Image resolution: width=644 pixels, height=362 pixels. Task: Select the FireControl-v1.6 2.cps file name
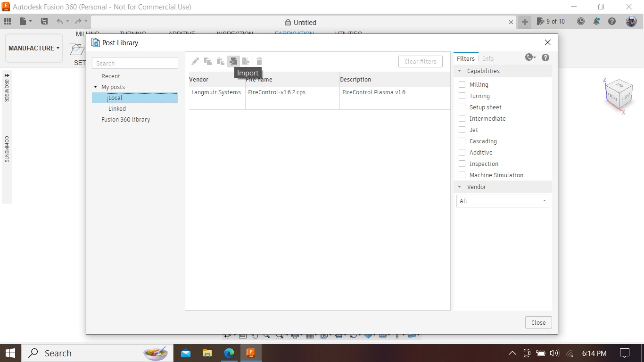(277, 92)
